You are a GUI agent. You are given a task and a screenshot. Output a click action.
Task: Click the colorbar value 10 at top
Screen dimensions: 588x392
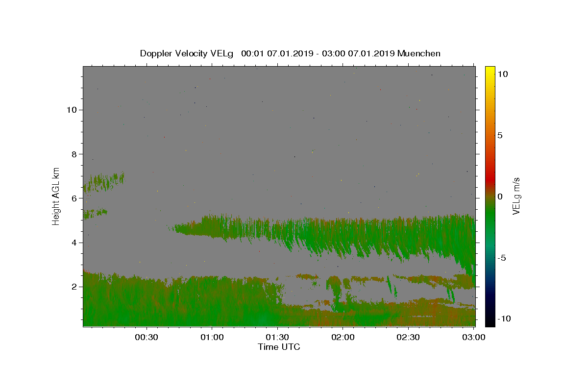502,74
